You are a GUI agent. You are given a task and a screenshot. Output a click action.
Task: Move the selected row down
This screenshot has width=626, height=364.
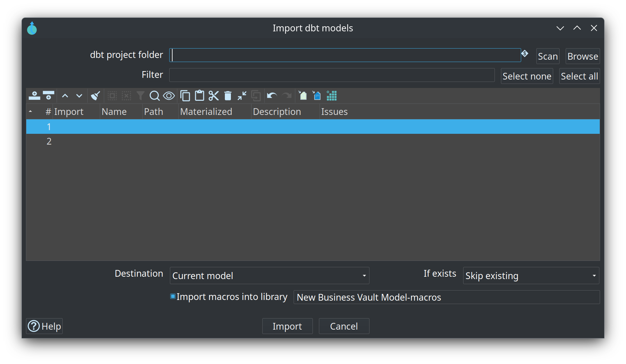point(79,96)
